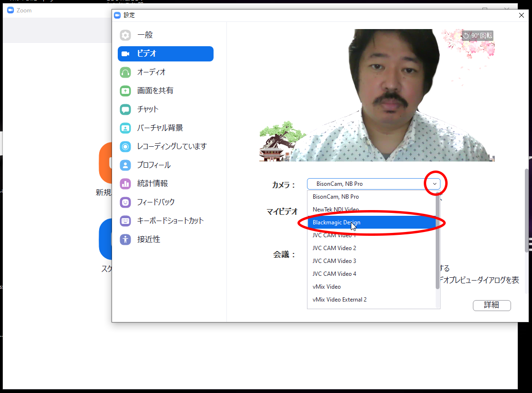Select vMix Video camera
532x393 pixels.
371,287
